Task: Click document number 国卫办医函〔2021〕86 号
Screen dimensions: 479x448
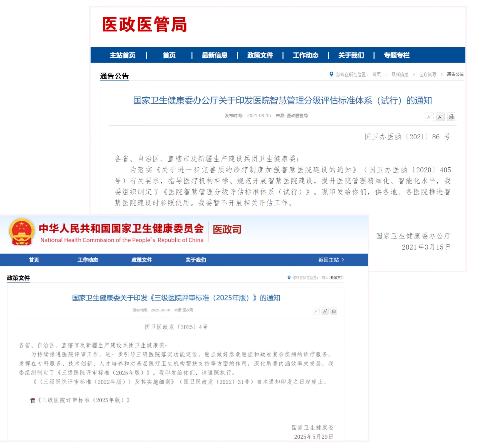Action: pyautogui.click(x=408, y=137)
